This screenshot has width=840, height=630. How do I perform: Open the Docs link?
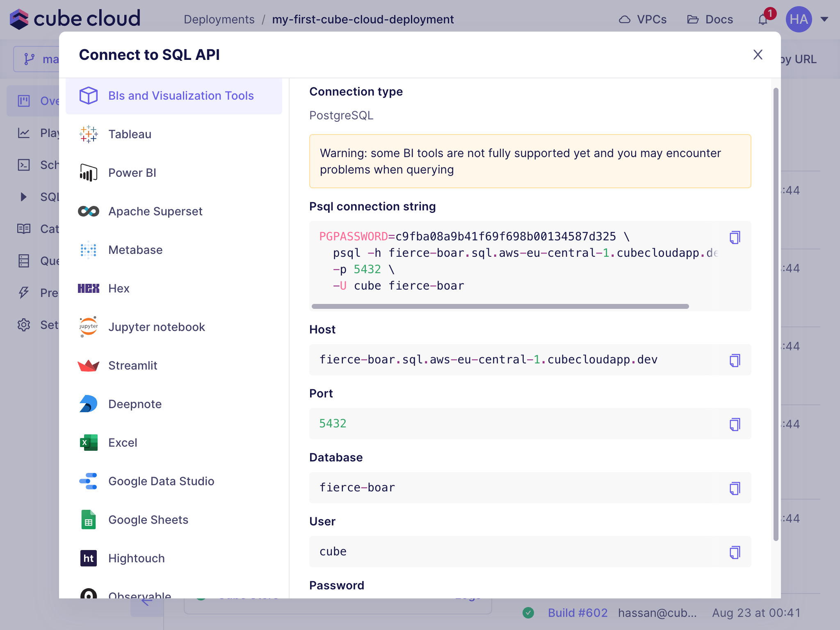(710, 19)
